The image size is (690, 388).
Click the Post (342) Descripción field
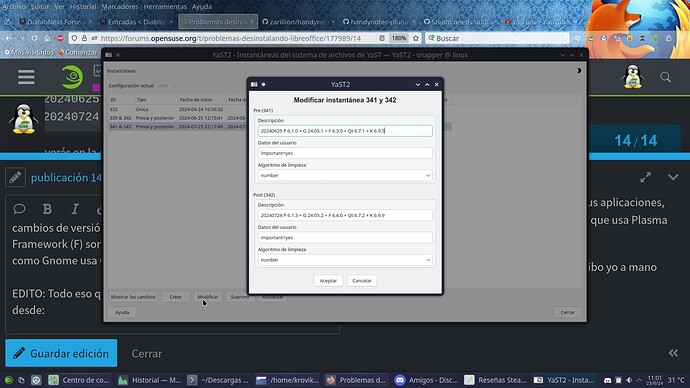(345, 215)
